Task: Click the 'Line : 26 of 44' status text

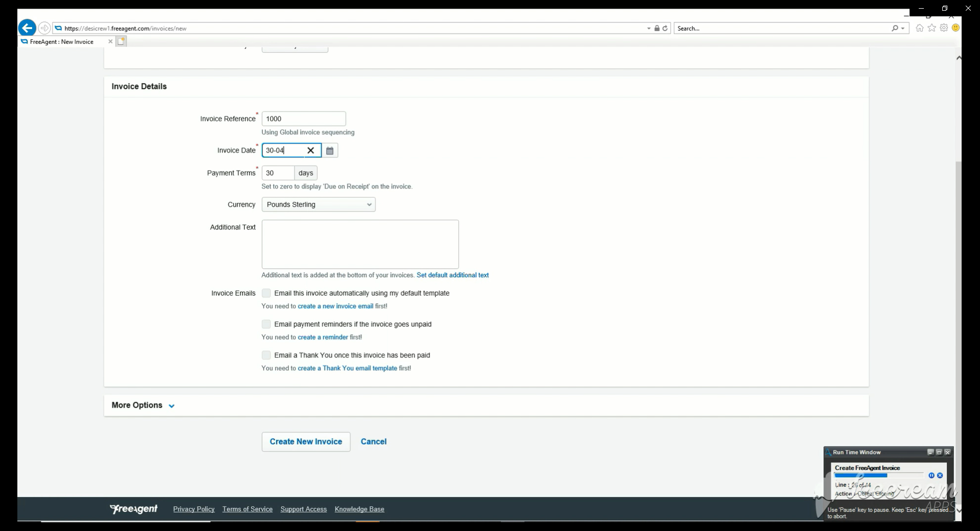Action: pyautogui.click(x=853, y=485)
